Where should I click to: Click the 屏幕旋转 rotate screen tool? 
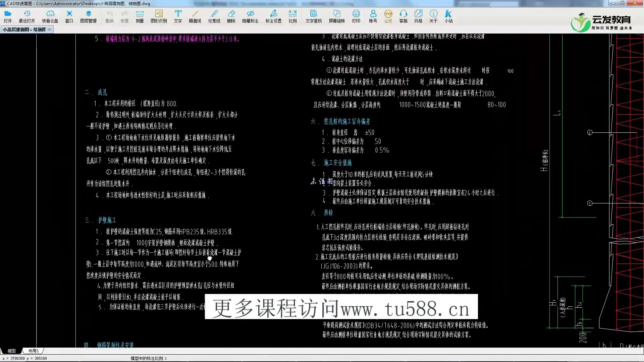pos(336,16)
